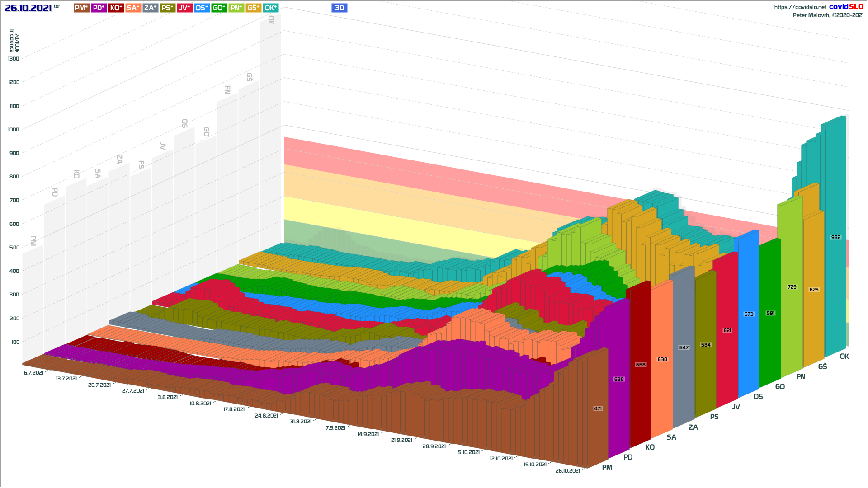
Task: Click the 729 value label on PN bar
Action: (x=792, y=287)
